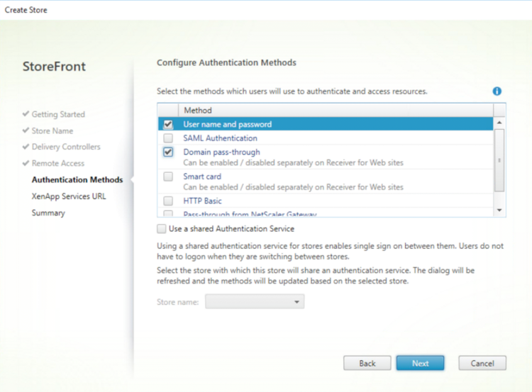Tick the HTTP Basic checkbox
Screen dimensions: 532x392
point(168,201)
